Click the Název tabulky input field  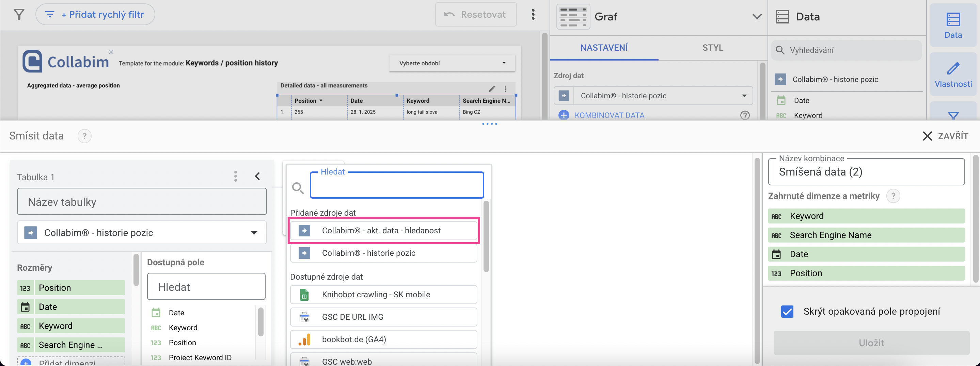(x=142, y=202)
